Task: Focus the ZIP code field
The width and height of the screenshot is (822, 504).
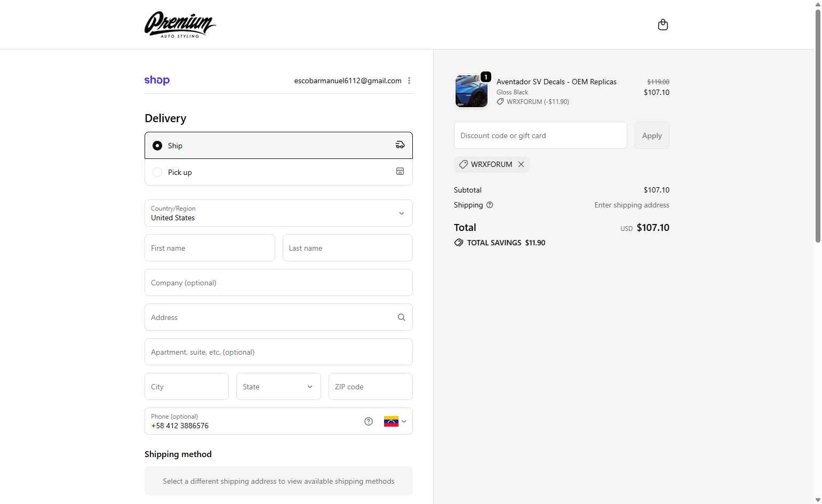Action: 371,387
